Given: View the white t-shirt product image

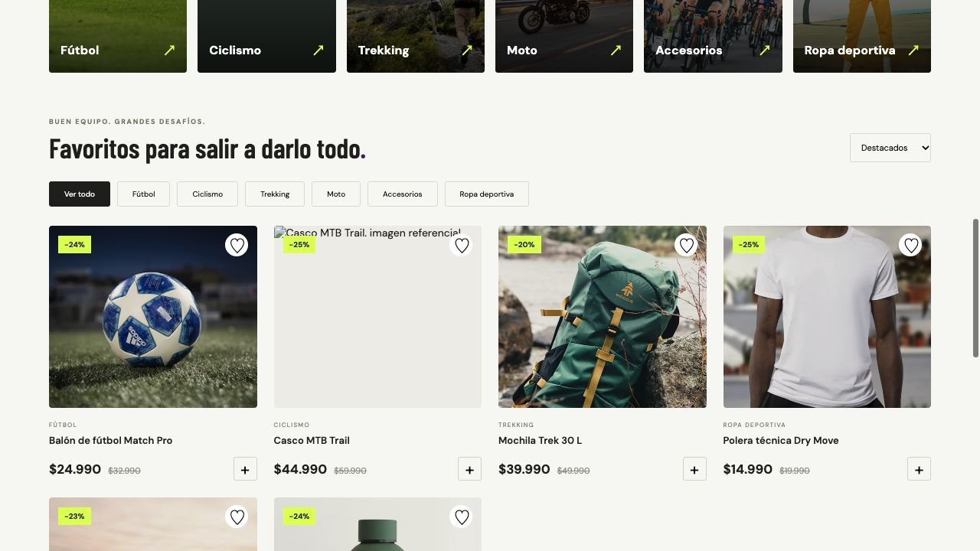Looking at the screenshot, I should pos(827,317).
